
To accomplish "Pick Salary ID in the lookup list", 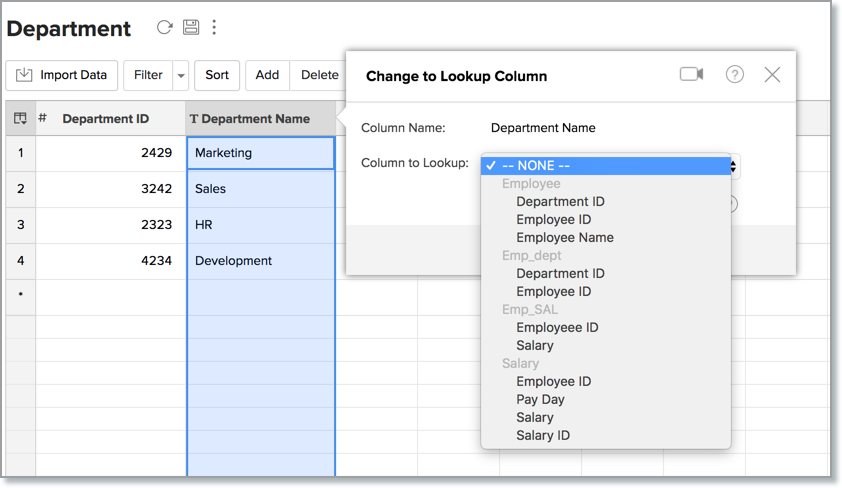I will (543, 436).
